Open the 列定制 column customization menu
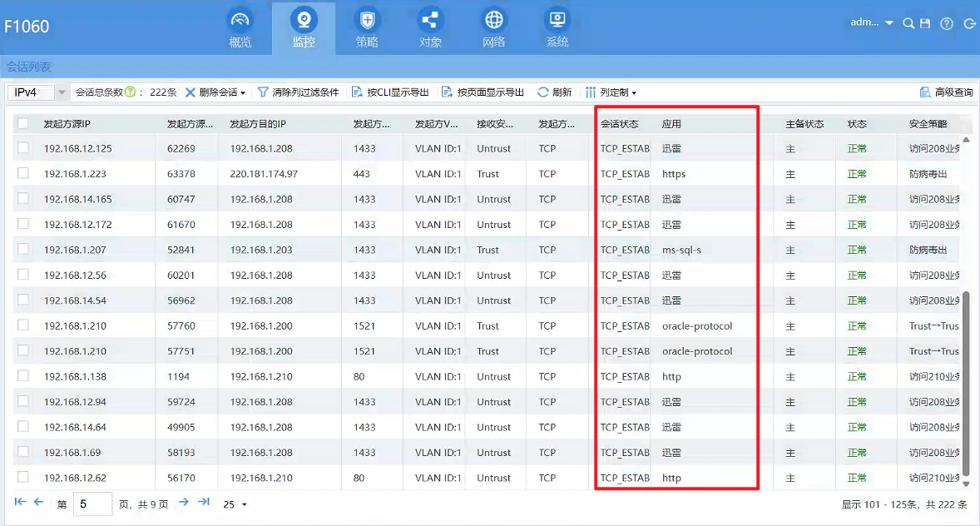 tap(611, 92)
